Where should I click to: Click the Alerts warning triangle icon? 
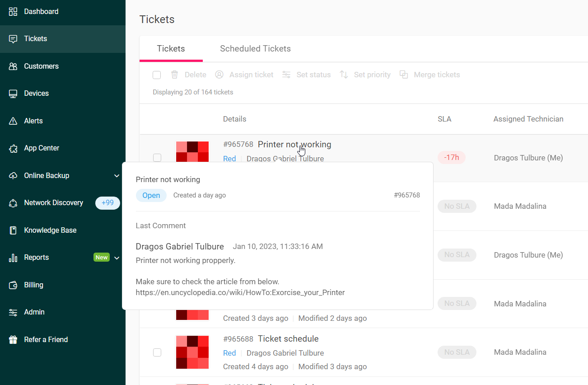click(13, 121)
